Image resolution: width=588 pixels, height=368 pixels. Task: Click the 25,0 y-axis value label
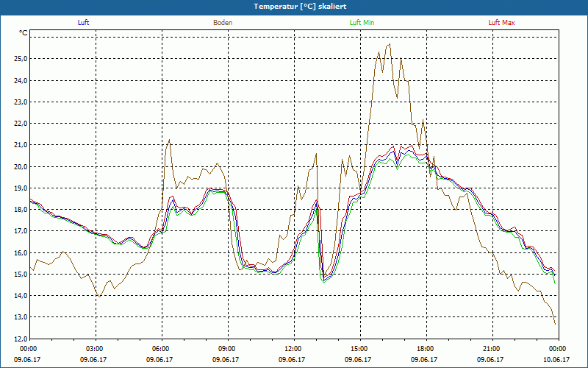[19, 59]
